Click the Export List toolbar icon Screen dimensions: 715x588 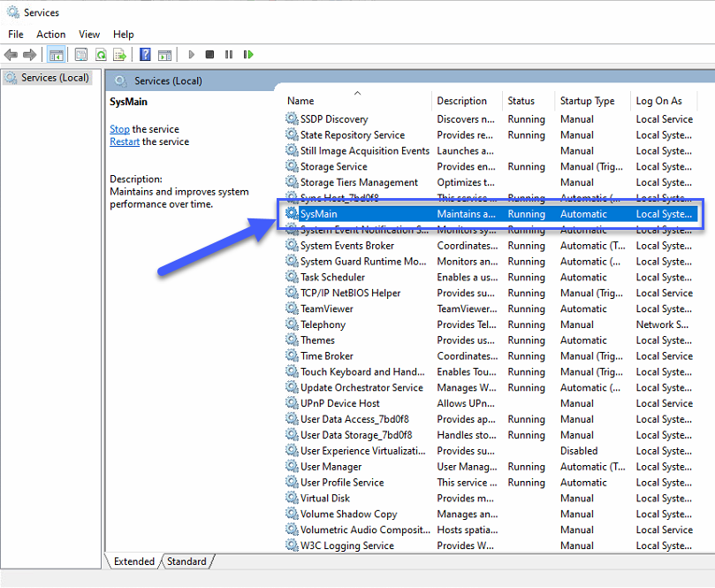tap(119, 55)
